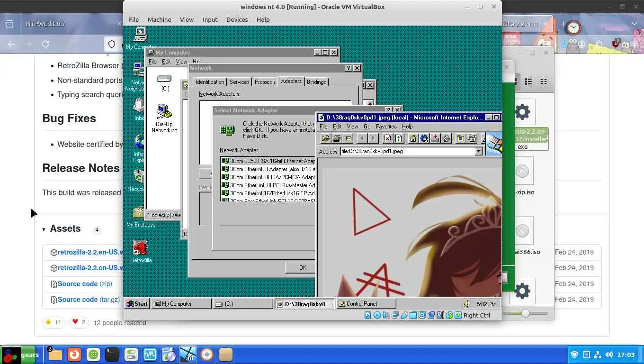Screen dimensions: 644x364
Task: Open the Source code (tar.gz) link
Action: 89,300
